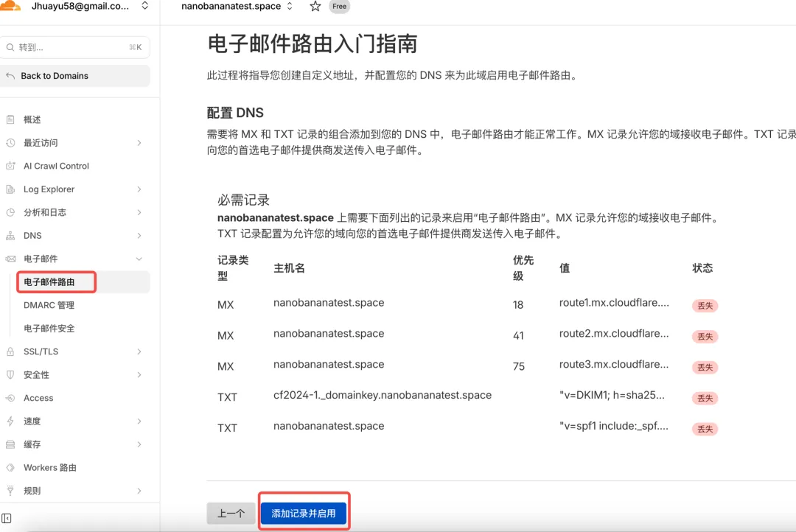The image size is (796, 532).
Task: Click the "v=spf1 include:_spf... value
Action: tap(614, 426)
